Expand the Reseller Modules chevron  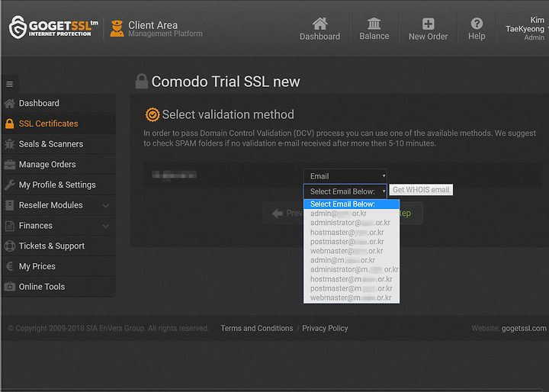(105, 206)
